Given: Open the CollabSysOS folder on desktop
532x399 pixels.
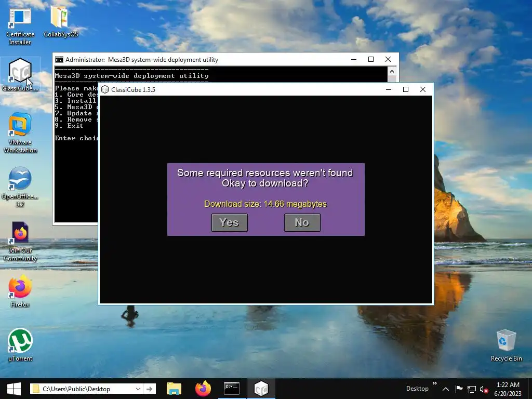Looking at the screenshot, I should [61, 22].
